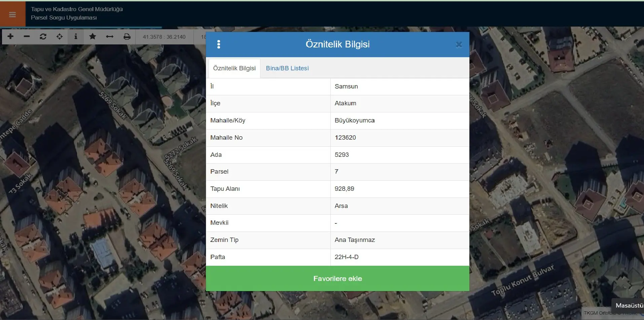Print the map with the printer icon
This screenshot has width=644, height=320.
[x=127, y=36]
